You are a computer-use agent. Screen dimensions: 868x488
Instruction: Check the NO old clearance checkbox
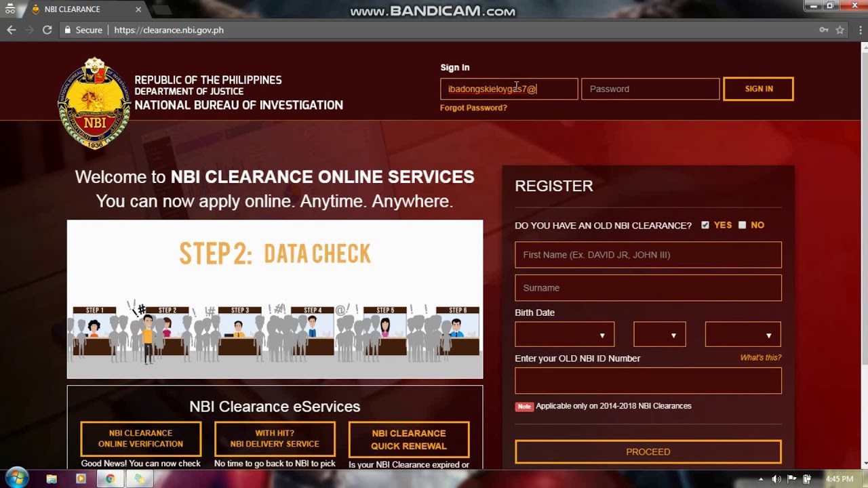pyautogui.click(x=742, y=225)
